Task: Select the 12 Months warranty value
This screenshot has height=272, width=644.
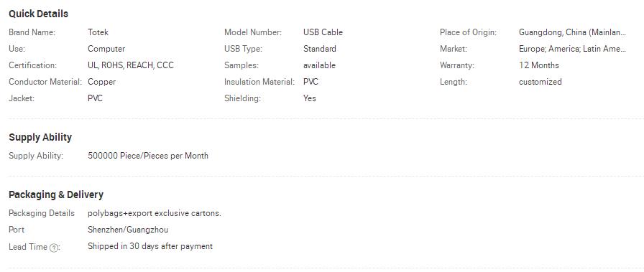Action: 538,65
